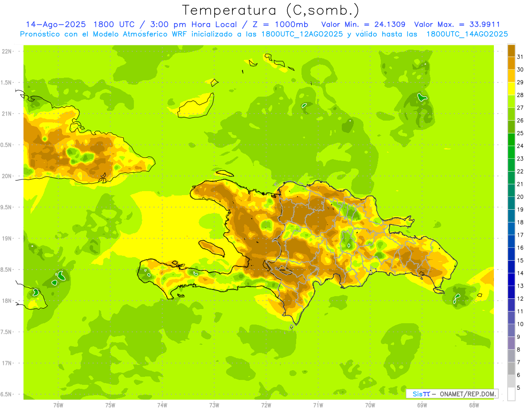This screenshot has width=532, height=411.
Task: Click the "69W" longitude label
Action: [x=422, y=406]
